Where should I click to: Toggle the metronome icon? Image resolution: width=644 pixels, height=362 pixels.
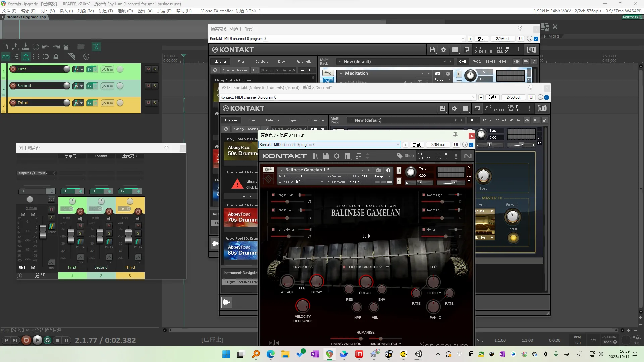tap(66, 47)
